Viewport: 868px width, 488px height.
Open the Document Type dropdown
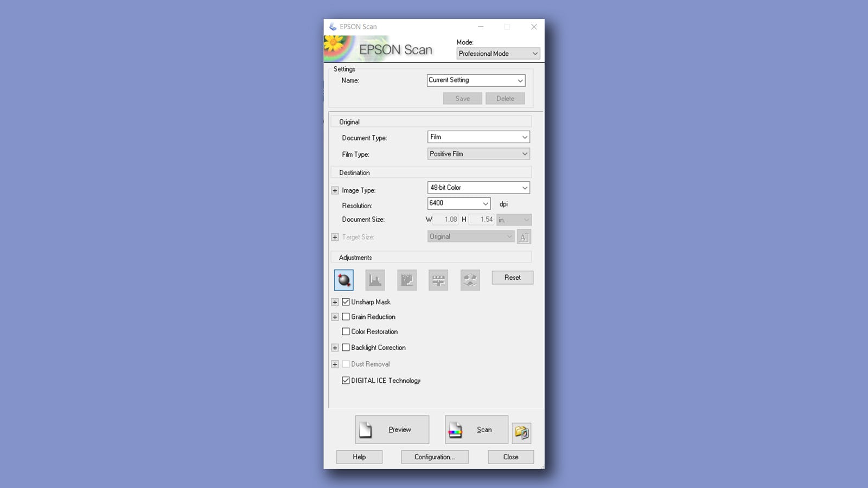point(478,137)
